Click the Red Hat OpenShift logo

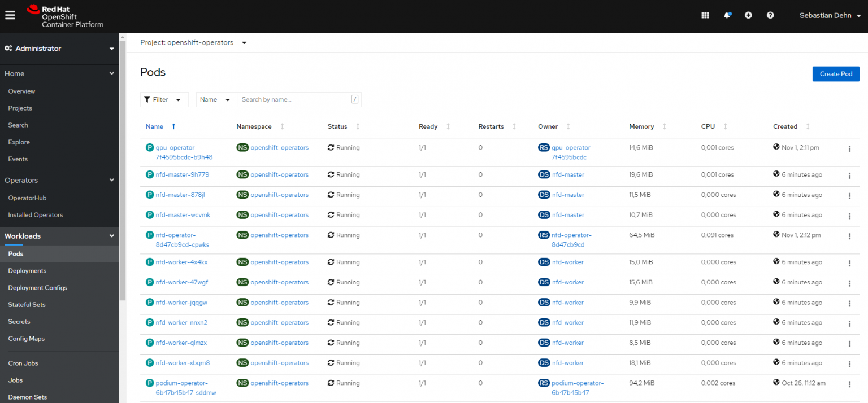click(65, 16)
